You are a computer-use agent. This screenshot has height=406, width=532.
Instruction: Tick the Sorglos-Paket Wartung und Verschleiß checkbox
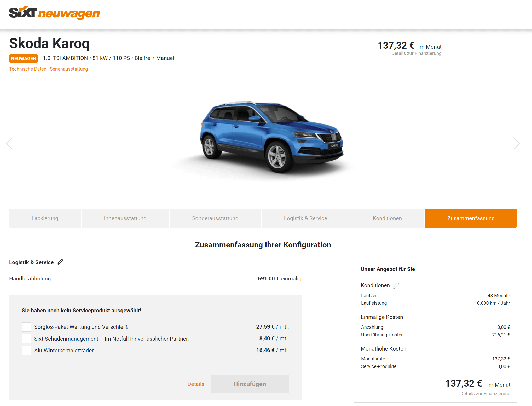26,327
